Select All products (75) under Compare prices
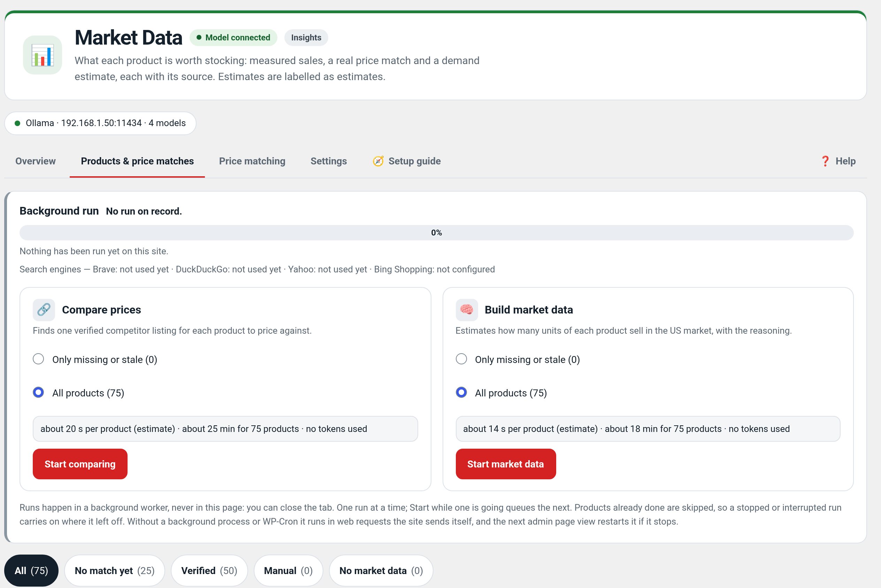 pyautogui.click(x=38, y=392)
